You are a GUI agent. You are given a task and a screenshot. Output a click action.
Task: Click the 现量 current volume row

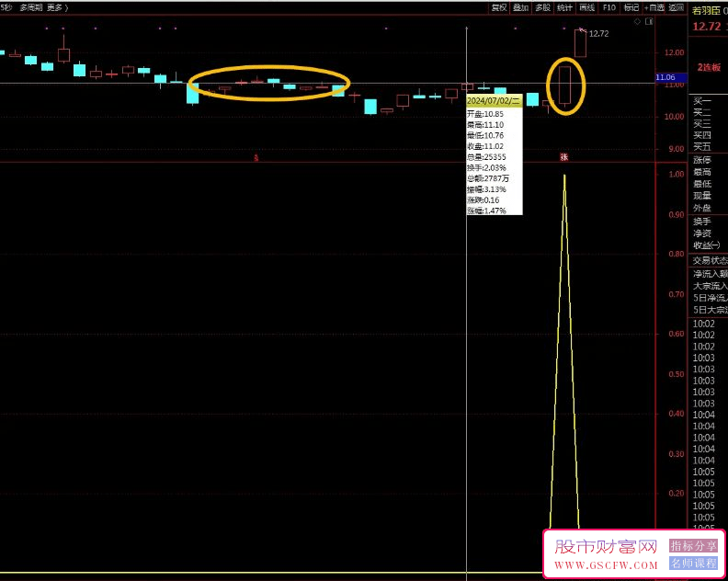point(702,196)
